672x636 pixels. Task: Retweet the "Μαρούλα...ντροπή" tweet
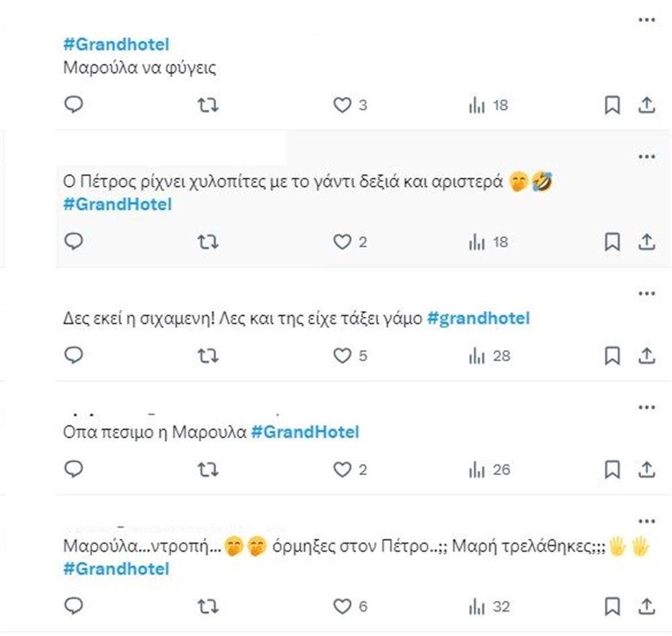[209, 606]
